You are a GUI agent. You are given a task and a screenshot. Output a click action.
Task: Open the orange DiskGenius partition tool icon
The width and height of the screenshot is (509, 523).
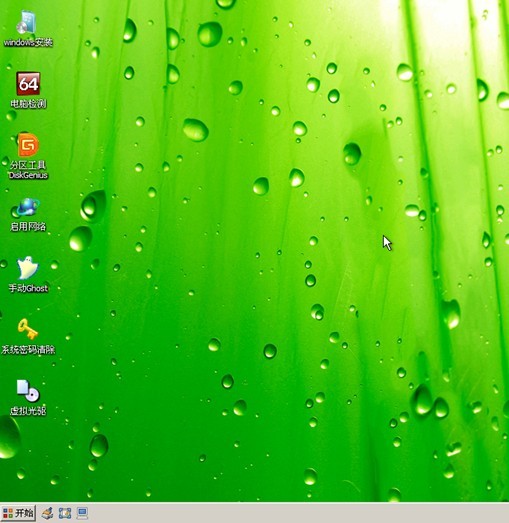28,144
